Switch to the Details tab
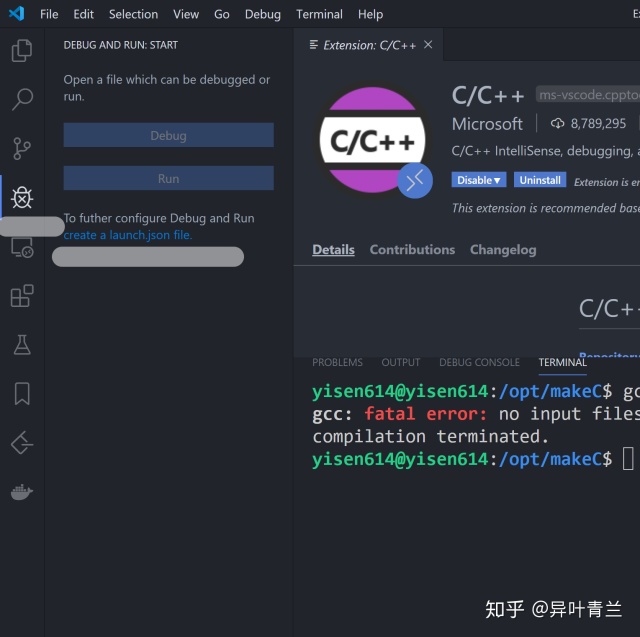The image size is (640, 637). click(333, 249)
